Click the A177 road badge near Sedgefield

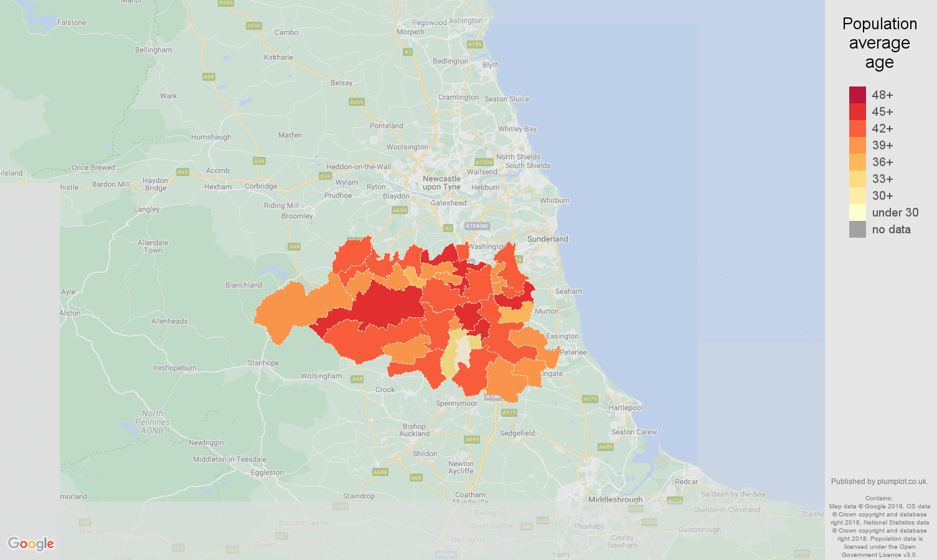click(x=509, y=413)
